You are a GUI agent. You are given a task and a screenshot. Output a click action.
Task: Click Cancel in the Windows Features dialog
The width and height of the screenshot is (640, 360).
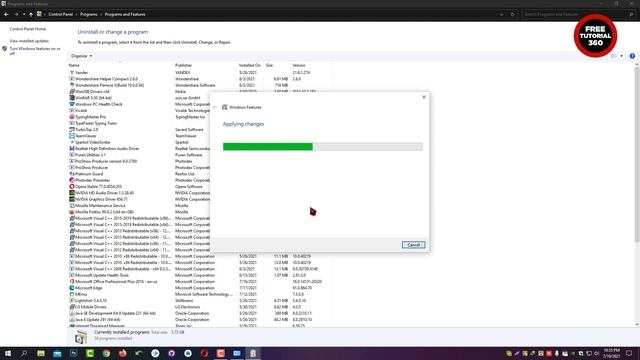tap(413, 244)
